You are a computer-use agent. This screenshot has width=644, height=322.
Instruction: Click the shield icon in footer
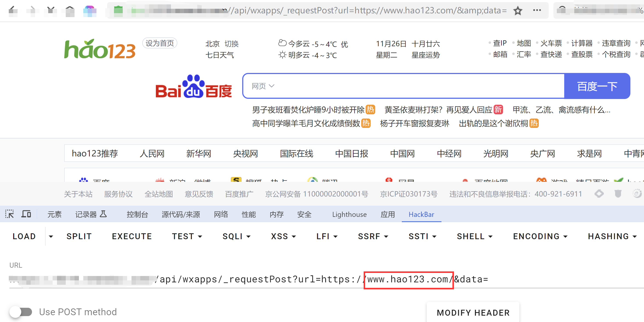[x=618, y=194]
